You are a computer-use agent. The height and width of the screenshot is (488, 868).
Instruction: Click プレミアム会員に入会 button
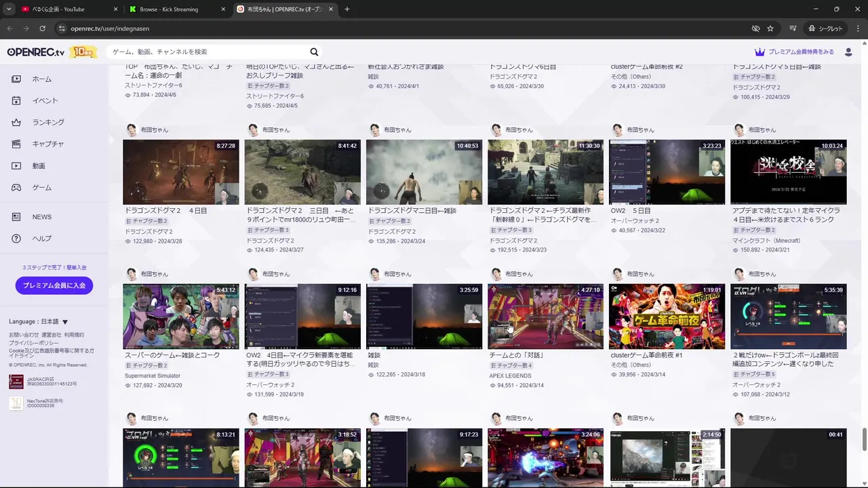(54, 285)
